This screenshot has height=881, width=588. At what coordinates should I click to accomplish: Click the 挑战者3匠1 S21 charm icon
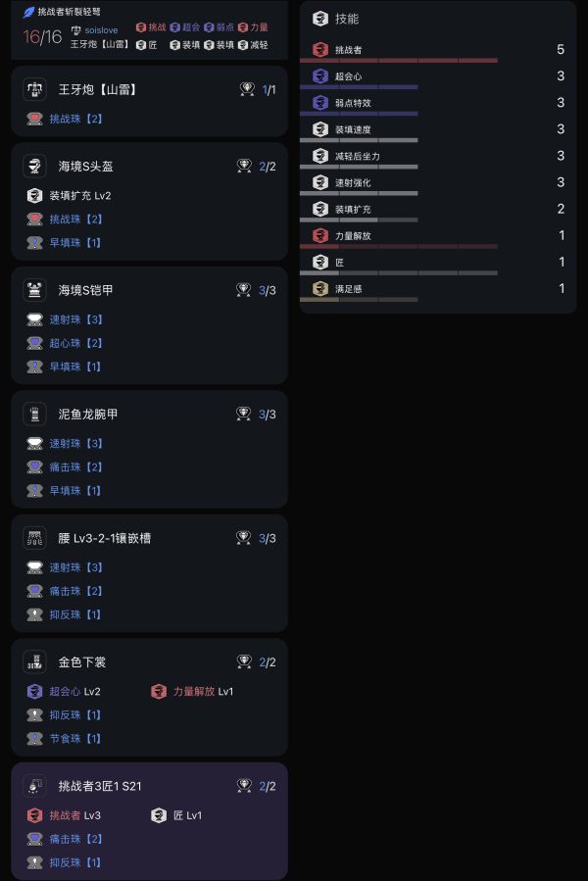click(35, 786)
